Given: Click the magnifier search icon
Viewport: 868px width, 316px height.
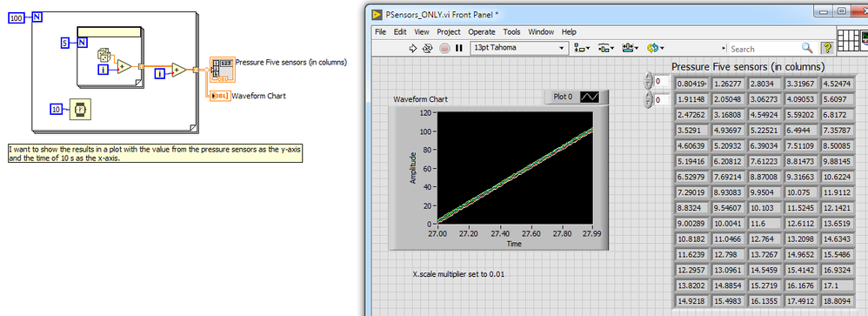Looking at the screenshot, I should 807,48.
